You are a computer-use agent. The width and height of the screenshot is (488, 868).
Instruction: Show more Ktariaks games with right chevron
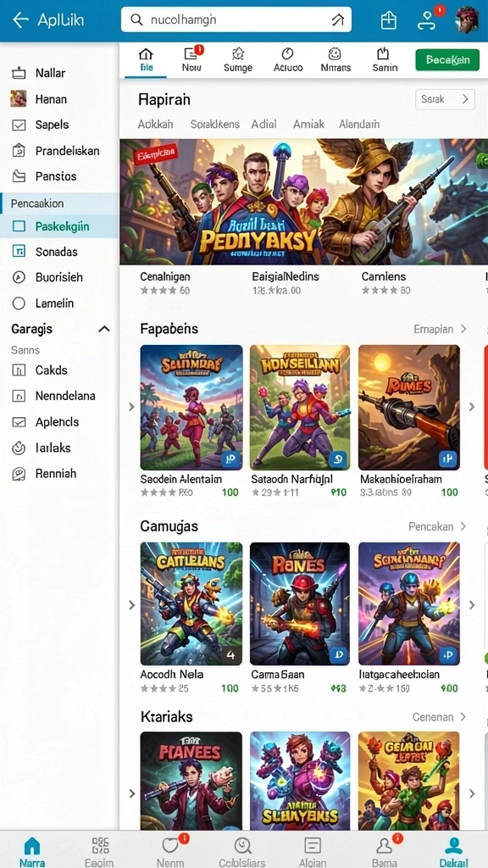[471, 793]
